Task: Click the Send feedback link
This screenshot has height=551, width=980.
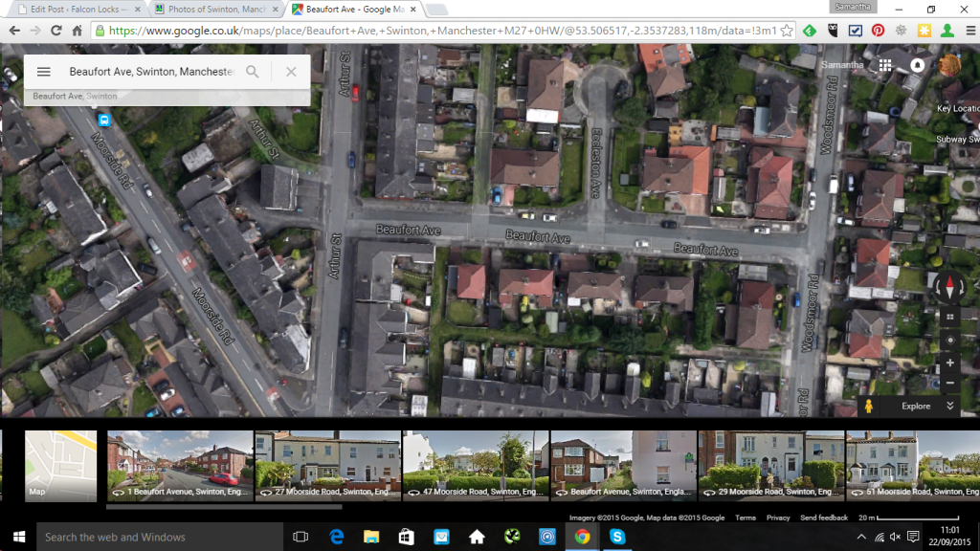Action: point(824,518)
